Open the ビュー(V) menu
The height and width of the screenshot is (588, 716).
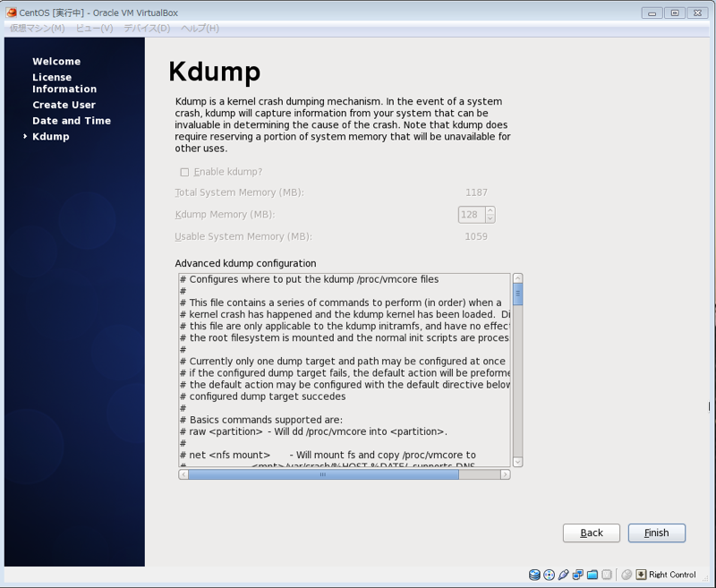point(95,29)
